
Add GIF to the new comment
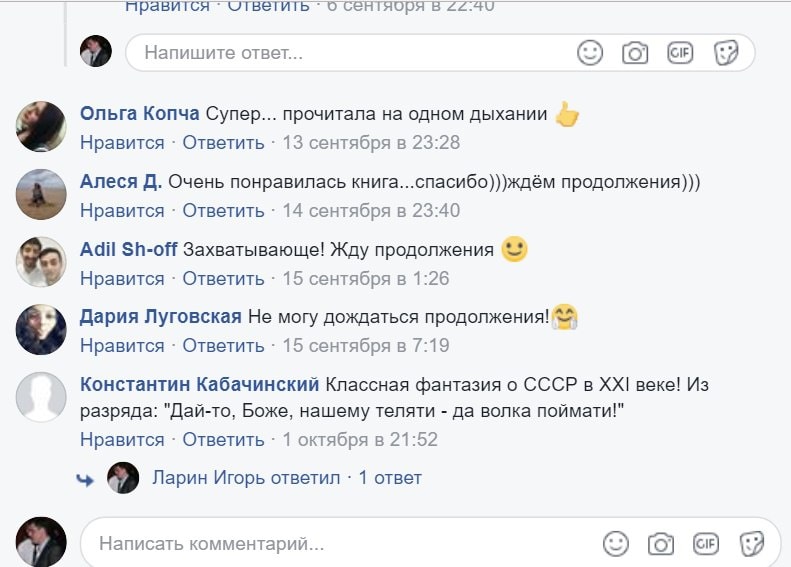(x=706, y=544)
